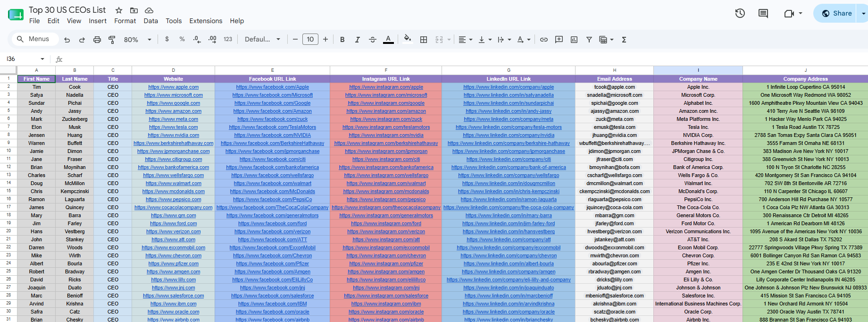Click the functions sigma icon
The height and width of the screenshot is (322, 868).
[x=624, y=40]
